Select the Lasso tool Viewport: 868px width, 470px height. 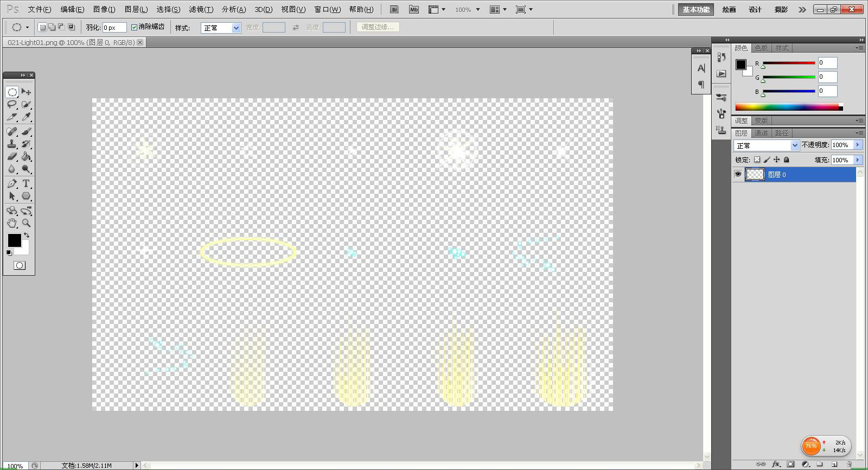12,104
